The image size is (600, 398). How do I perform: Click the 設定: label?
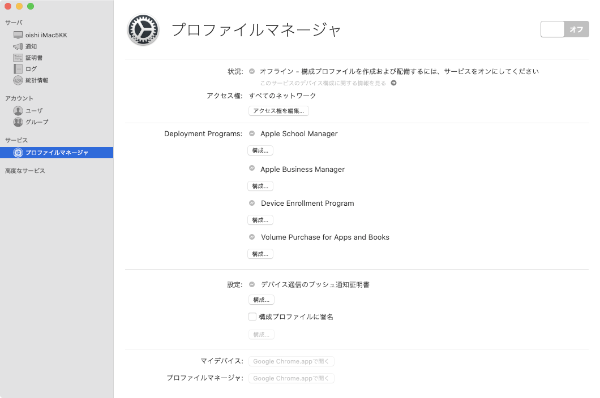pyautogui.click(x=235, y=285)
